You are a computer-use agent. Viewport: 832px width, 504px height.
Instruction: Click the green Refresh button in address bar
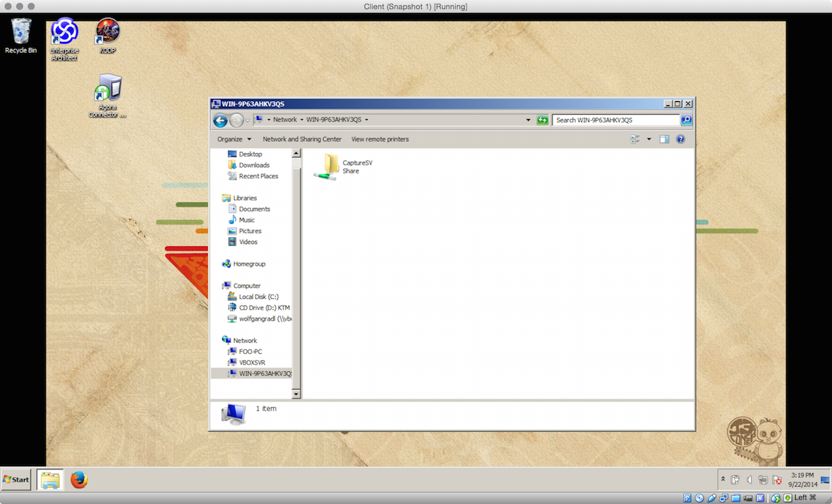coord(542,121)
